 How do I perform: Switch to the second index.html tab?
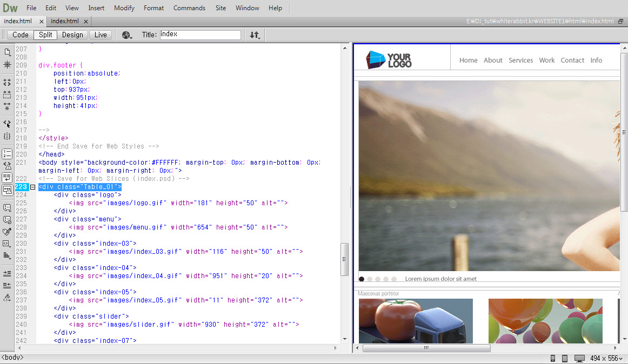click(x=65, y=21)
